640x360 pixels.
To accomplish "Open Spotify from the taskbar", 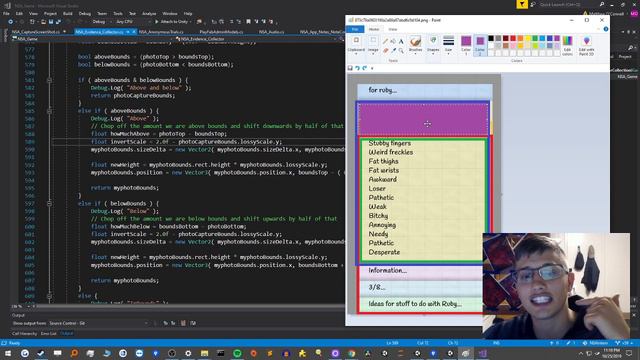I will click(x=237, y=353).
